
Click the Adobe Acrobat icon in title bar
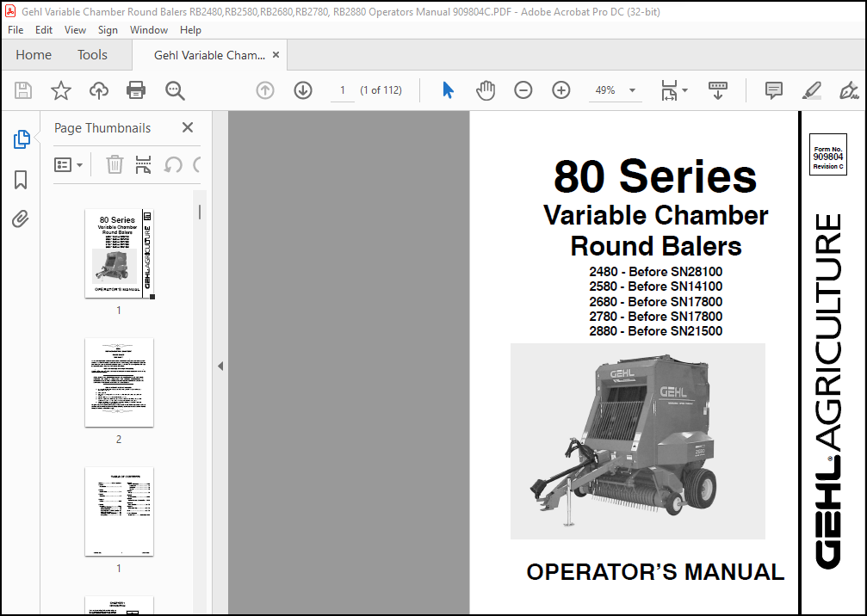coord(10,11)
